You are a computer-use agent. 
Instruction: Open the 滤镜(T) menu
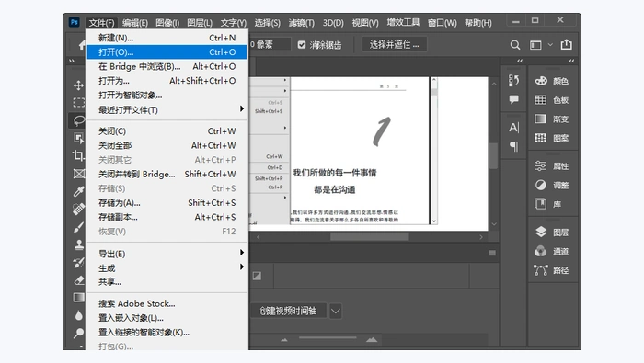coord(301,23)
